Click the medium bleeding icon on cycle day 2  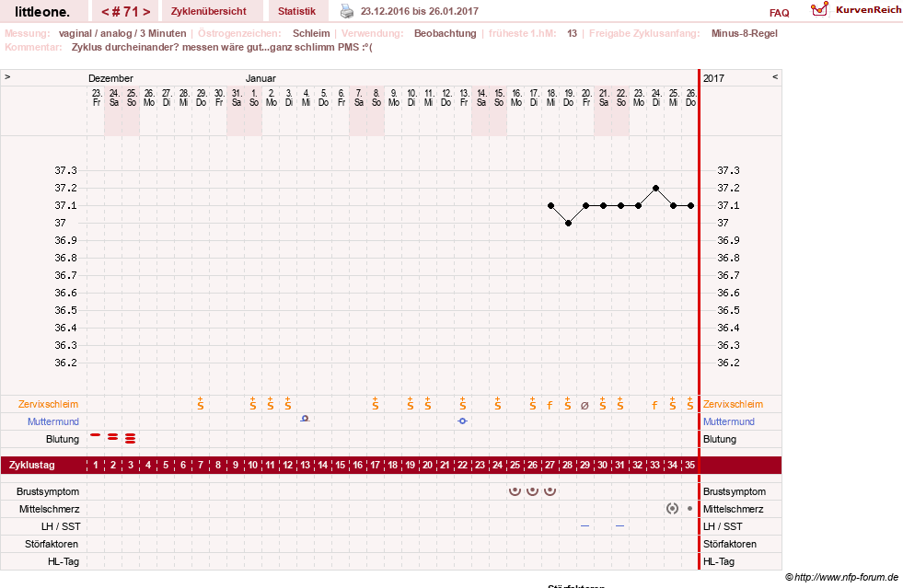coord(113,437)
